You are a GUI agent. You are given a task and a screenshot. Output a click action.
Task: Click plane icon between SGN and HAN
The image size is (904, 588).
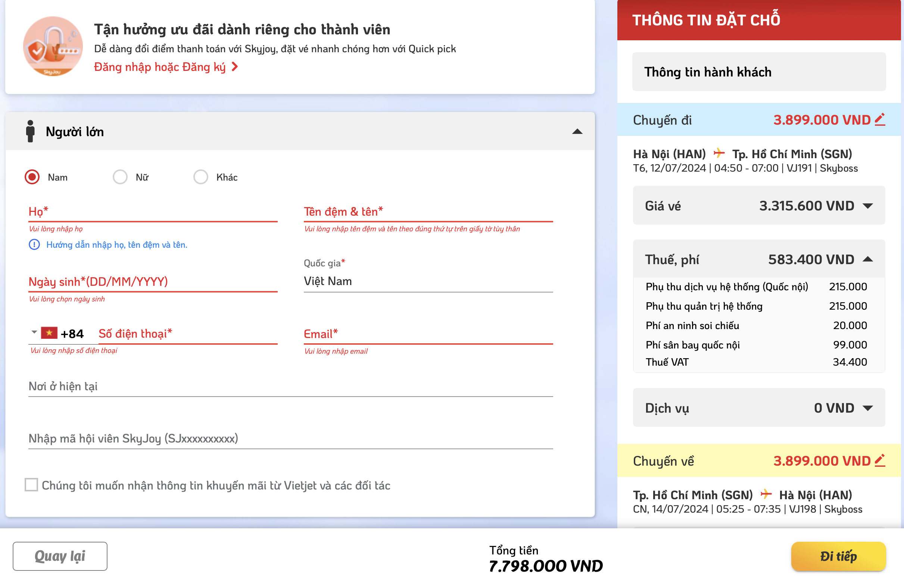pos(766,494)
